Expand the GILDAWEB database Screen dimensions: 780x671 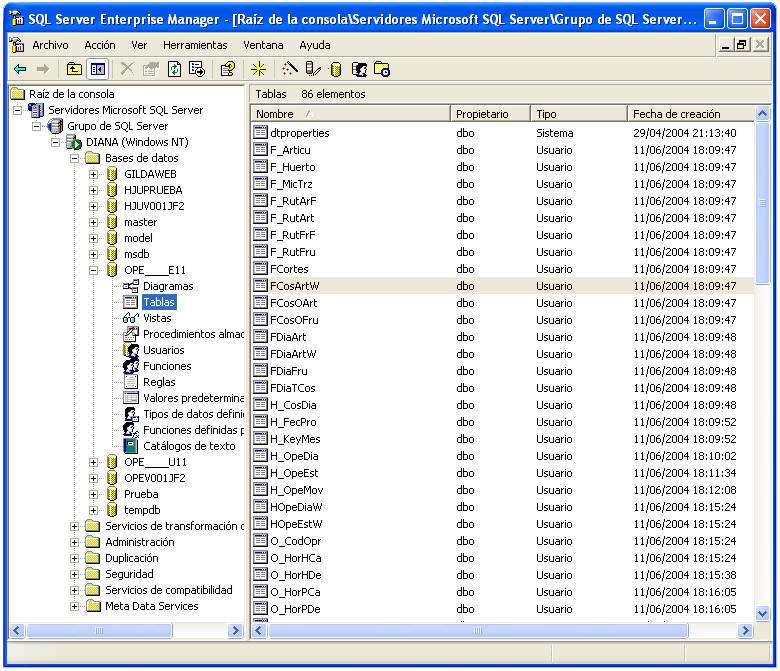pos(93,174)
